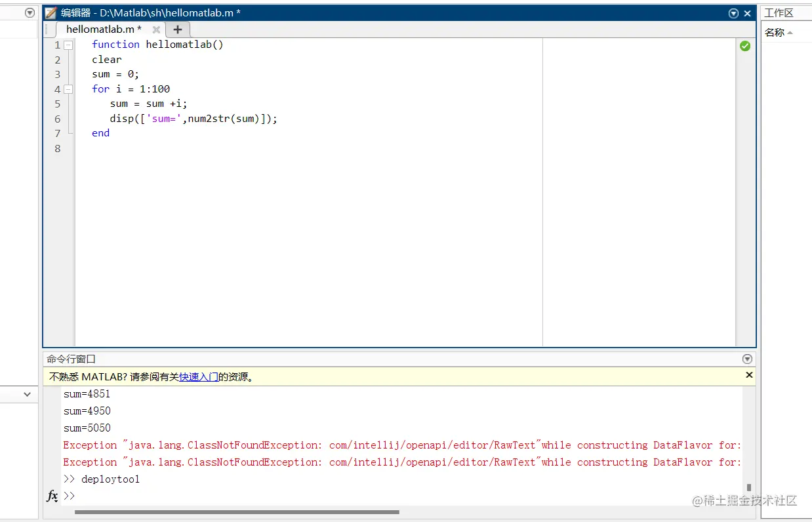Click the command prompt input line
812x522 pixels.
[403, 496]
